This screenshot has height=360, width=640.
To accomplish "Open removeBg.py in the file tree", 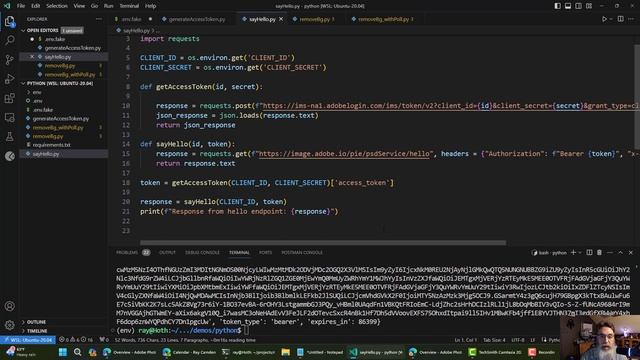I will pos(48,136).
